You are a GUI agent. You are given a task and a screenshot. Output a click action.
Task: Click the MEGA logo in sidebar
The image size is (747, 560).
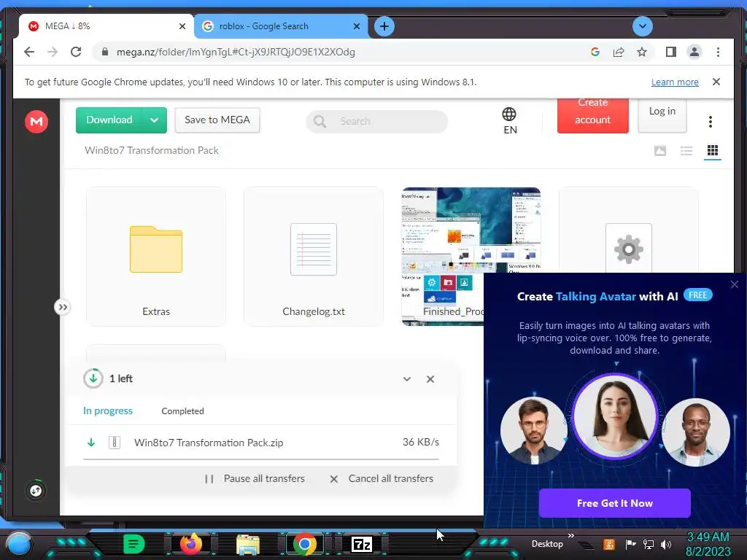pyautogui.click(x=36, y=122)
